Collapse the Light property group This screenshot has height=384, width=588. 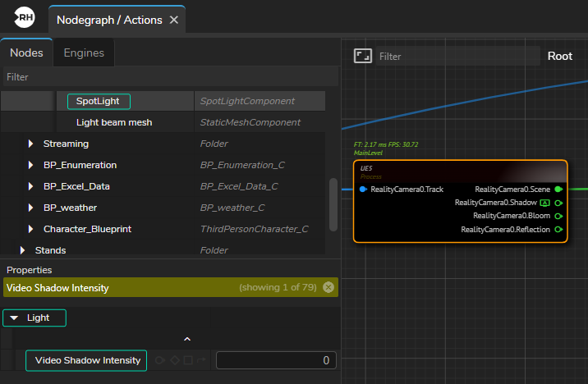(x=14, y=318)
